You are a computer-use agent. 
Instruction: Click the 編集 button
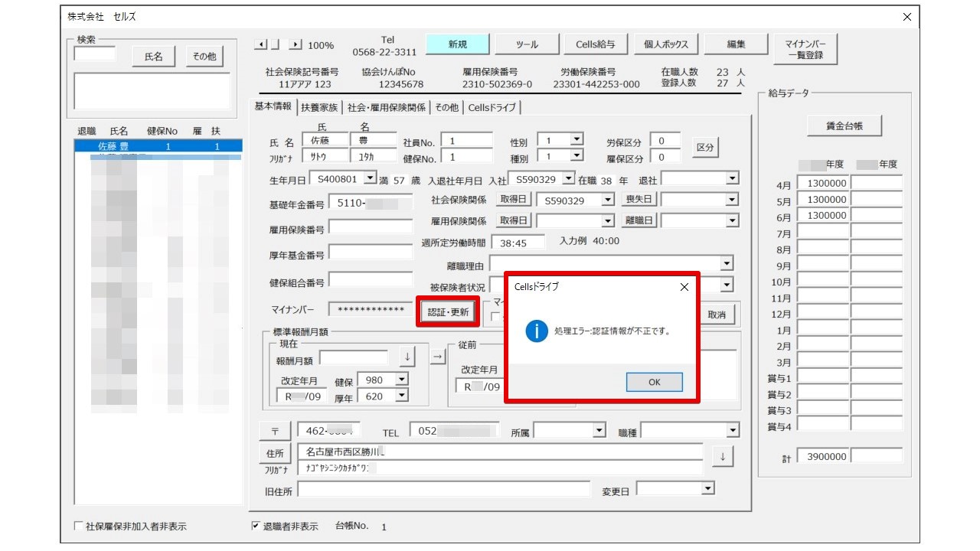point(736,44)
